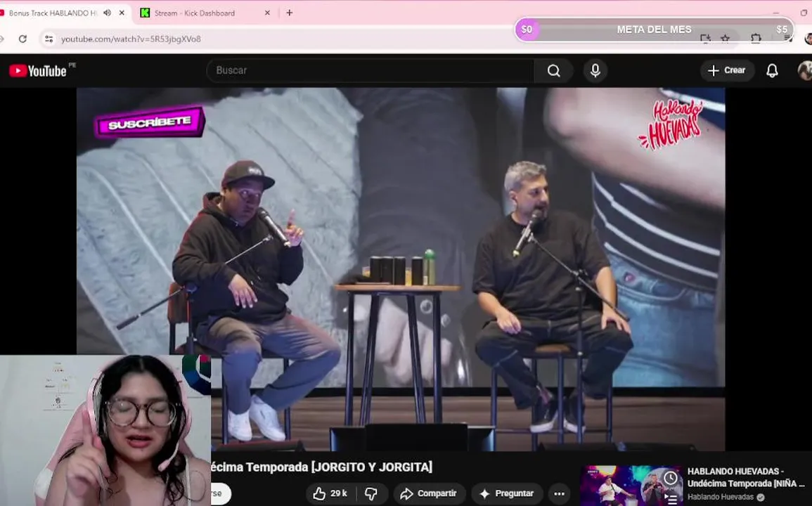View site information icon in address bar
Screen dimensions: 812x506
pyautogui.click(x=49, y=39)
